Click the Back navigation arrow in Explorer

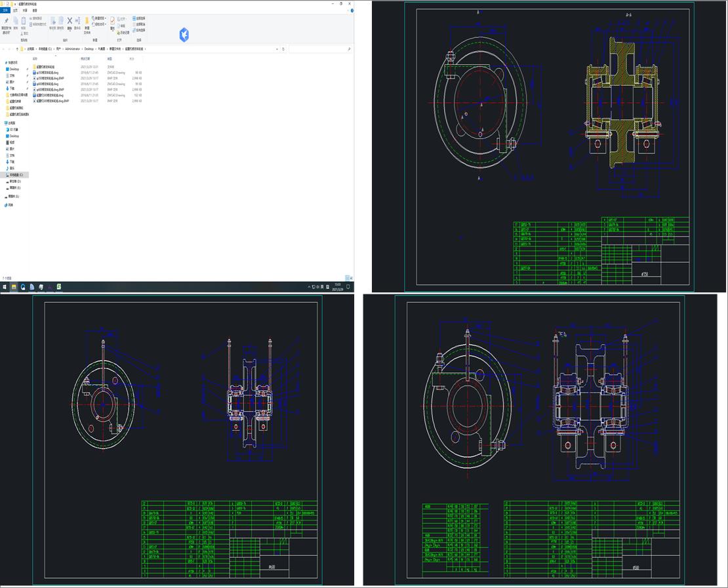[x=3, y=49]
